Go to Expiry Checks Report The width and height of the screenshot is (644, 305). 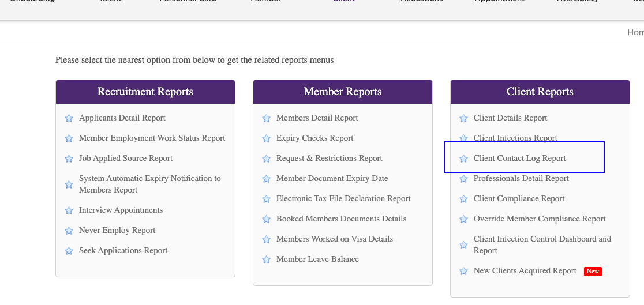[314, 138]
